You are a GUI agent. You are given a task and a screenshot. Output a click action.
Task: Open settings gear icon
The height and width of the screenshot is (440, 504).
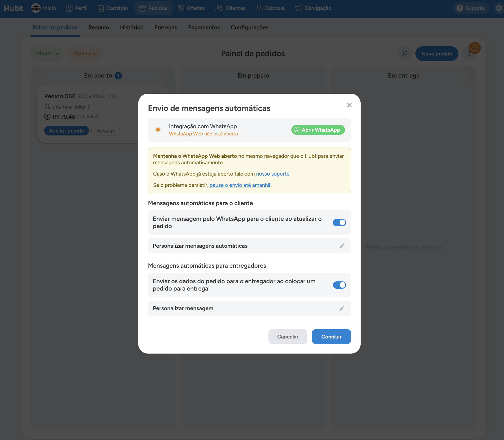499,8
